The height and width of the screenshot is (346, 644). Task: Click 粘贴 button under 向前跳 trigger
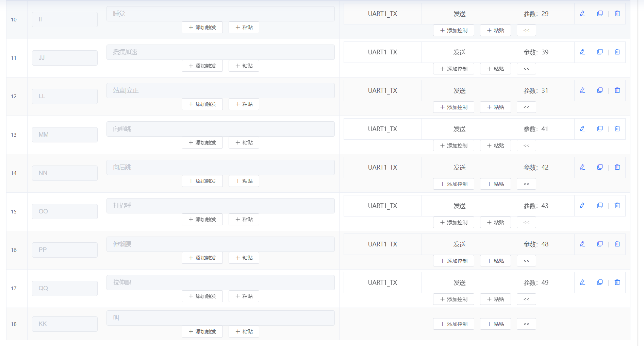tap(244, 143)
